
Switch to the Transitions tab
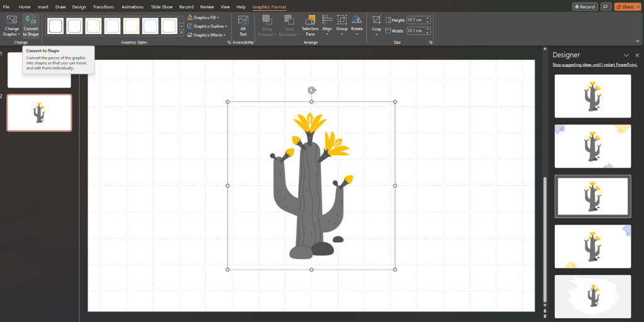[103, 7]
